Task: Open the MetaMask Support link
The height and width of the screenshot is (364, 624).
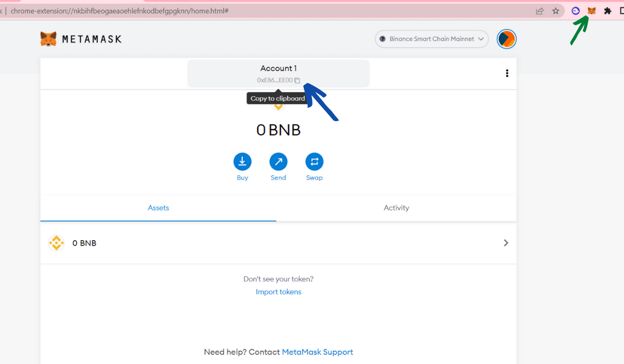Action: (x=317, y=352)
